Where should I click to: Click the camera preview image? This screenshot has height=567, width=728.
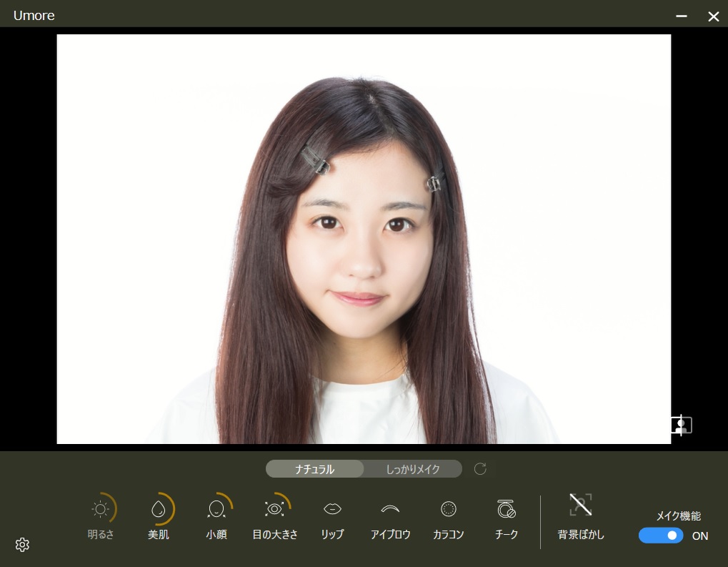click(364, 239)
